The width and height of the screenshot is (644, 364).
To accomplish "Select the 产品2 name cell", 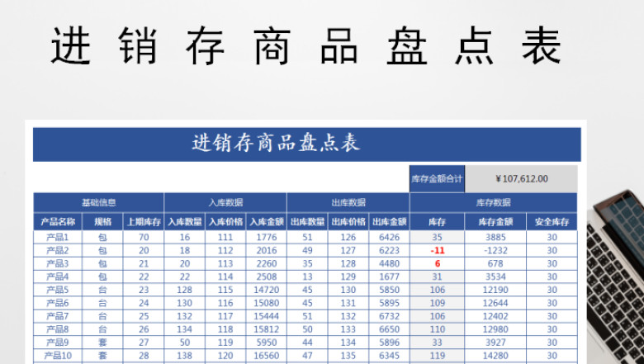I will (58, 250).
